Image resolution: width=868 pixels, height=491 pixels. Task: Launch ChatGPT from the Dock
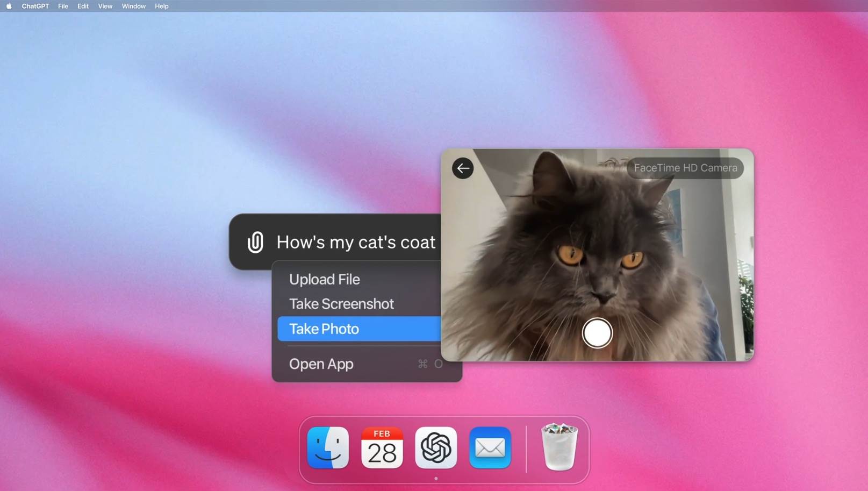436,447
